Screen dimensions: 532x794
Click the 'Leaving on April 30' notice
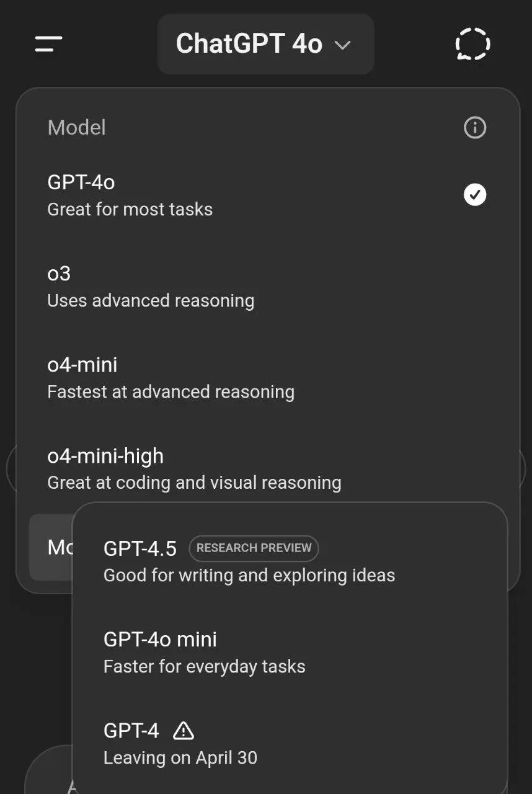point(180,758)
